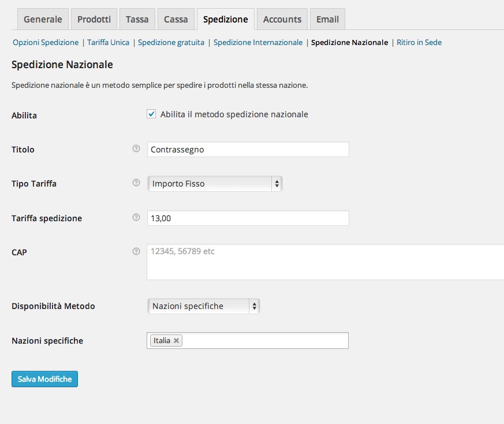Click help icon next to Titolo
Screen dimensions: 504x424
tap(136, 149)
